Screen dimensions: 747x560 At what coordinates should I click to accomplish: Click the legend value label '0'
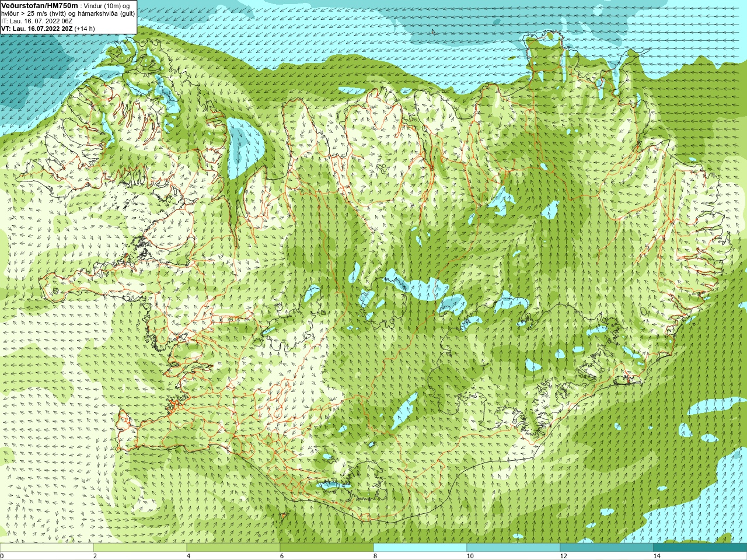pyautogui.click(x=2, y=556)
